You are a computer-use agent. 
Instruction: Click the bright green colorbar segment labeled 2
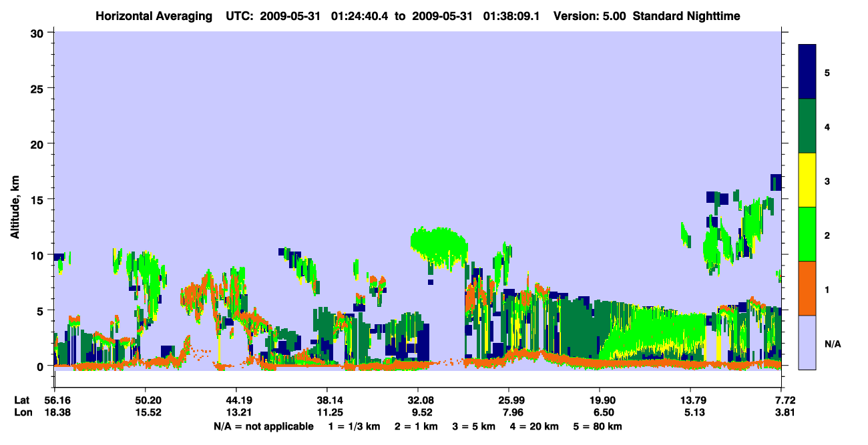(x=807, y=234)
